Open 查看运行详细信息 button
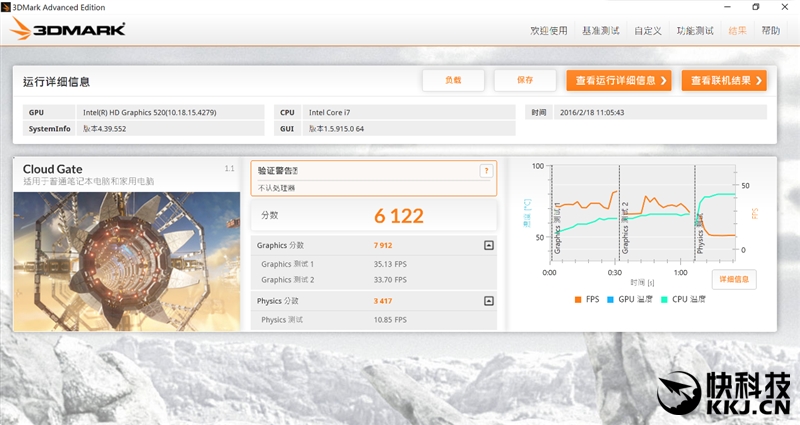Image resolution: width=800 pixels, height=425 pixels. [x=619, y=81]
